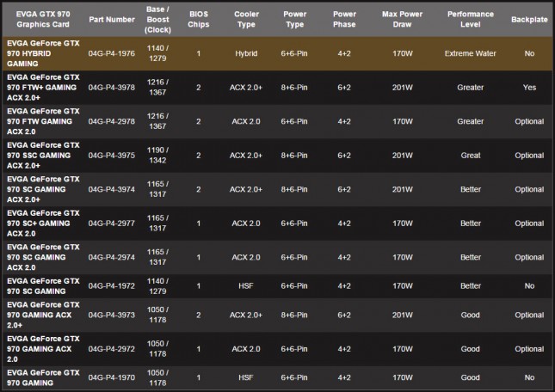
Task: Click the Power Type column header
Action: 294,19
